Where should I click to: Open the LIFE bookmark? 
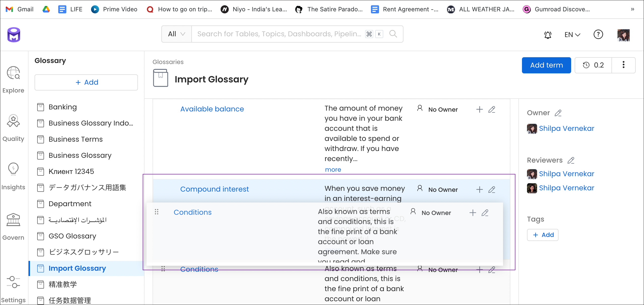point(70,9)
